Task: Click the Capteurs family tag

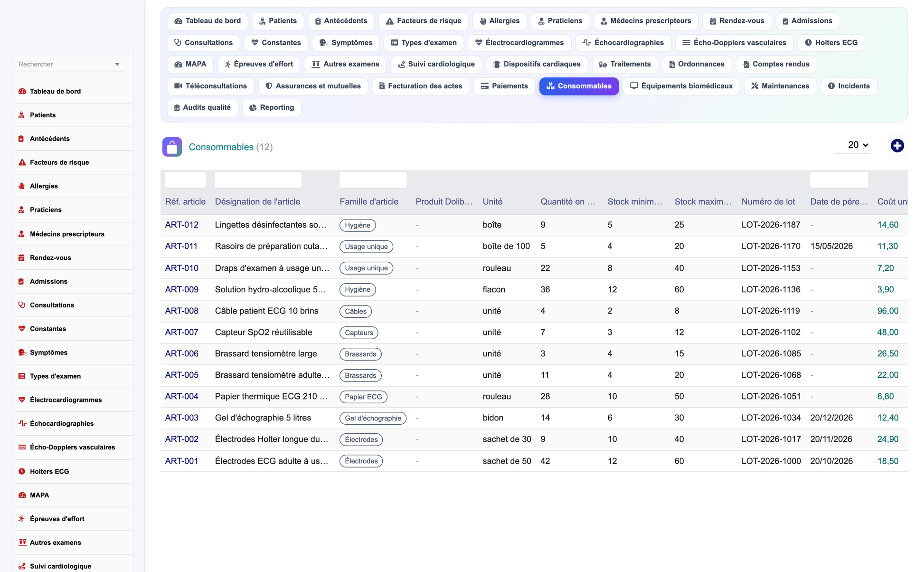Action: [x=358, y=333]
